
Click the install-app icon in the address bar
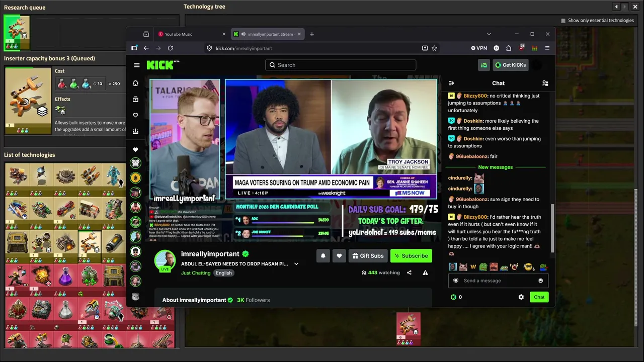click(x=425, y=48)
